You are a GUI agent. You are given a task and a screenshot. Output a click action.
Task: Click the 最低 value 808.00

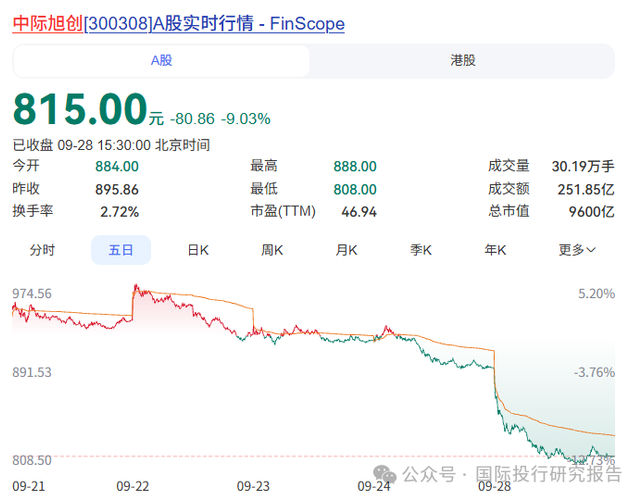[x=355, y=189]
